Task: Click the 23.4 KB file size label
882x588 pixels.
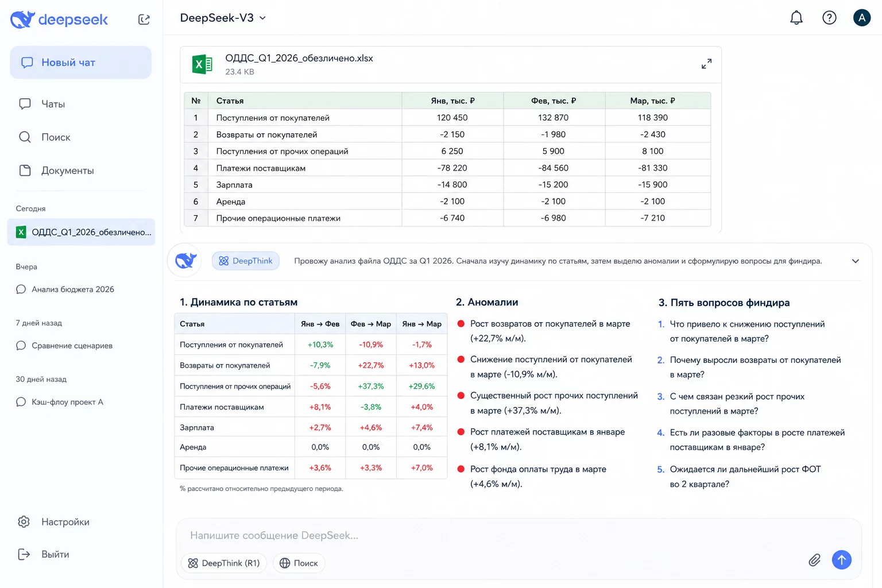Action: (239, 72)
